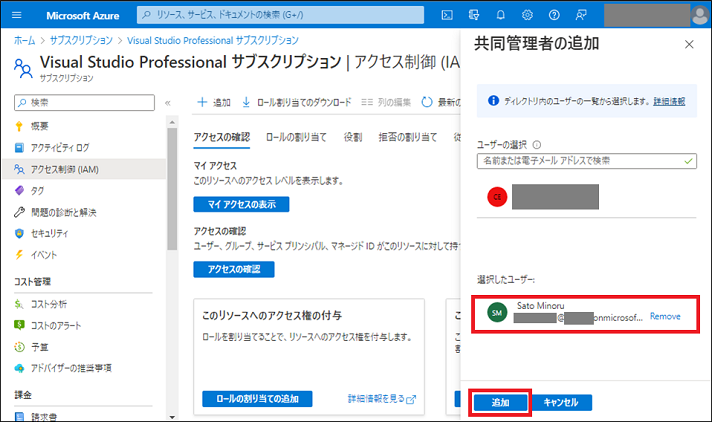Open the Visual Studio Professional サブスクリプション breadcrumb

coord(213,40)
